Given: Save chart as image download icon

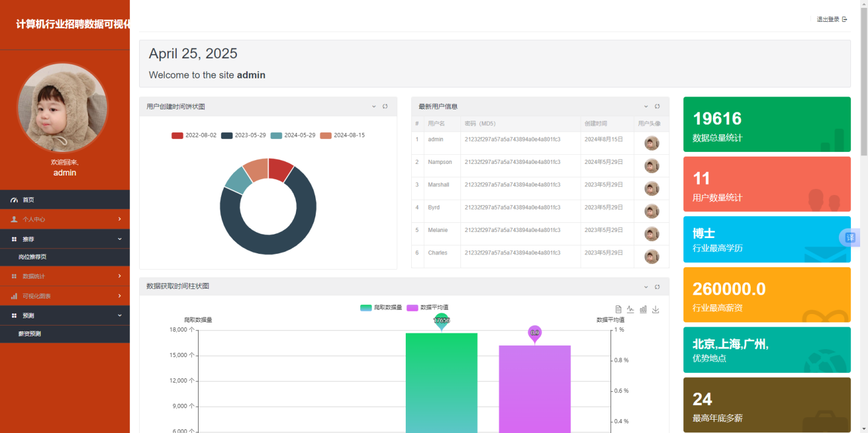Looking at the screenshot, I should [655, 309].
